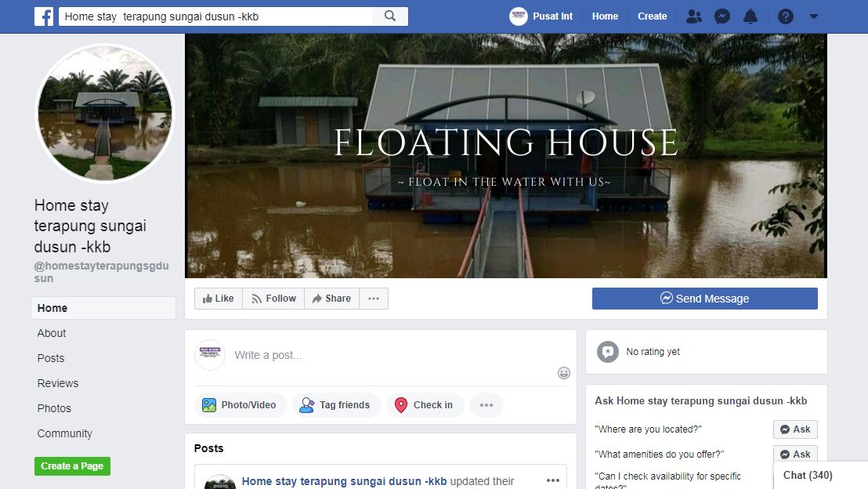Click the Send Message button

click(x=705, y=299)
